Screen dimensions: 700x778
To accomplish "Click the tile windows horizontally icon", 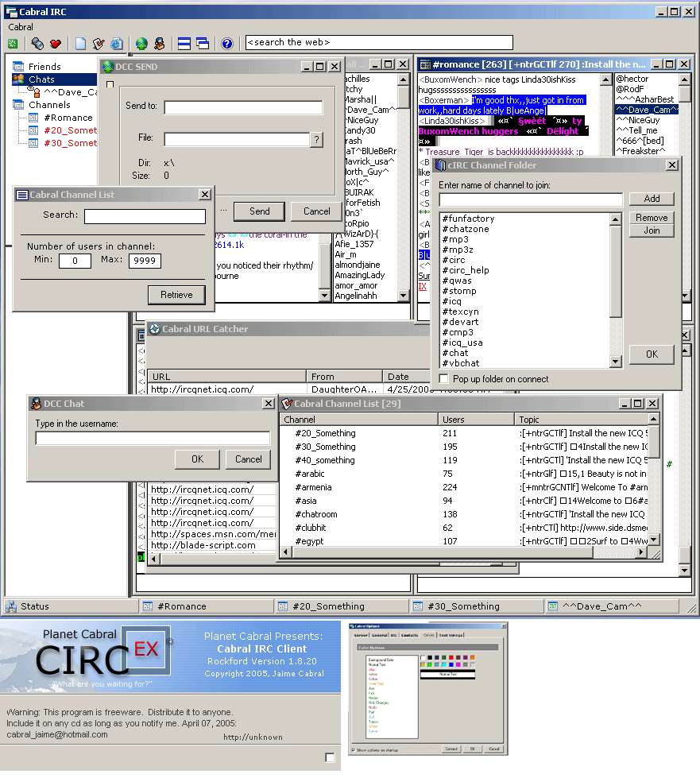I will [x=184, y=44].
